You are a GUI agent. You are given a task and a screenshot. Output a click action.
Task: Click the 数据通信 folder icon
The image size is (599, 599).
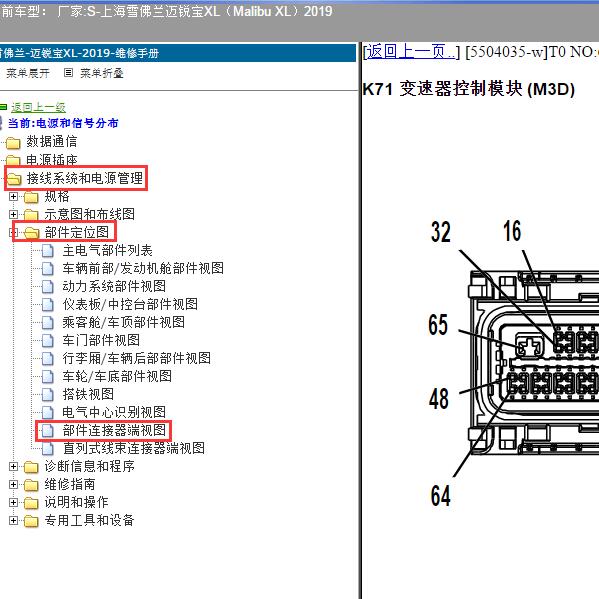(13, 143)
